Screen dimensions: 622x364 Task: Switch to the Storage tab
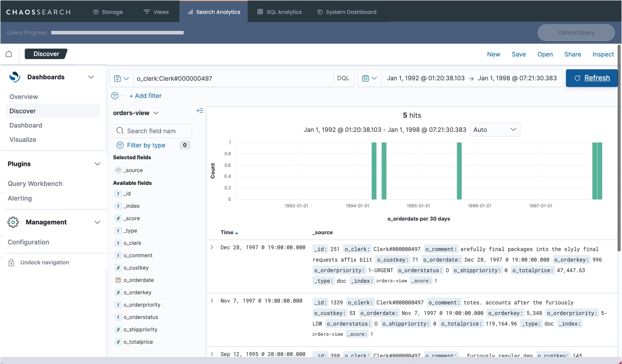108,12
